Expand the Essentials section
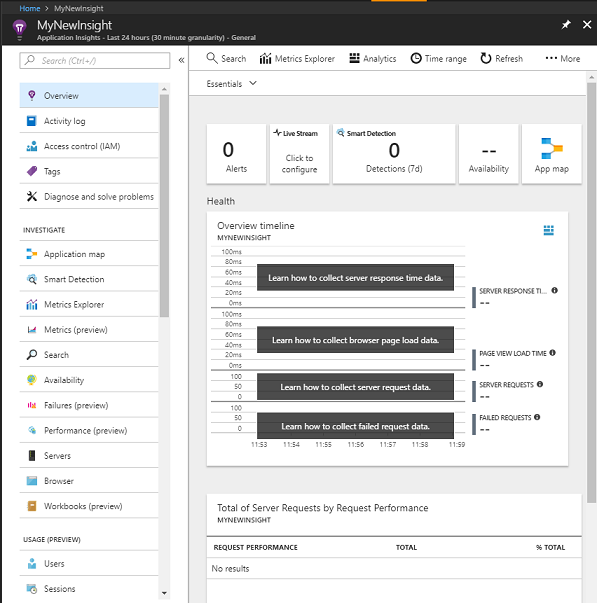 (232, 83)
